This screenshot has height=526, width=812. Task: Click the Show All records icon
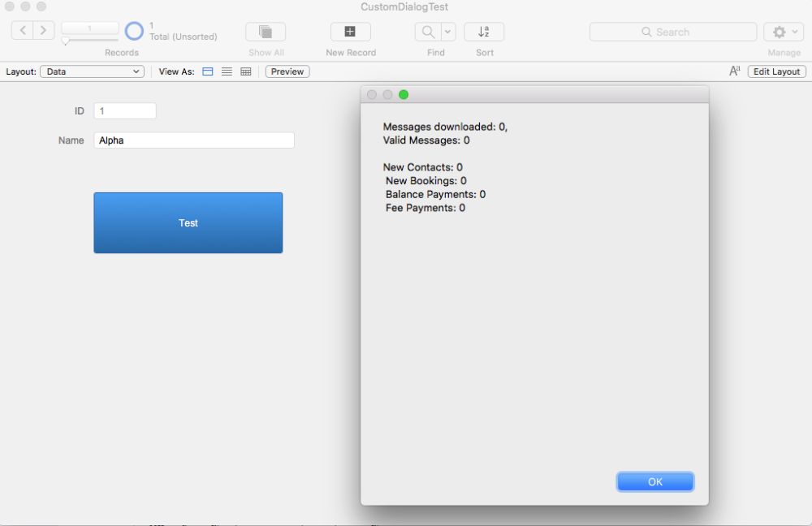(x=266, y=32)
